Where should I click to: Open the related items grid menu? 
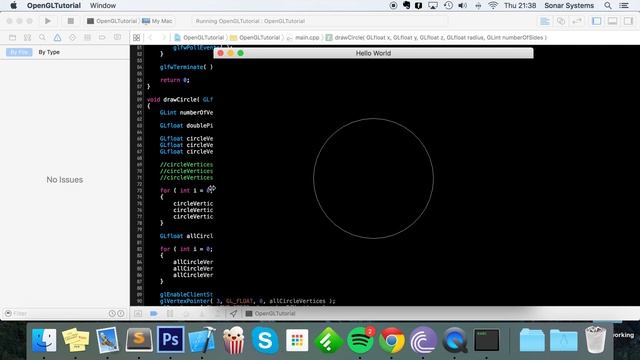pos(136,38)
